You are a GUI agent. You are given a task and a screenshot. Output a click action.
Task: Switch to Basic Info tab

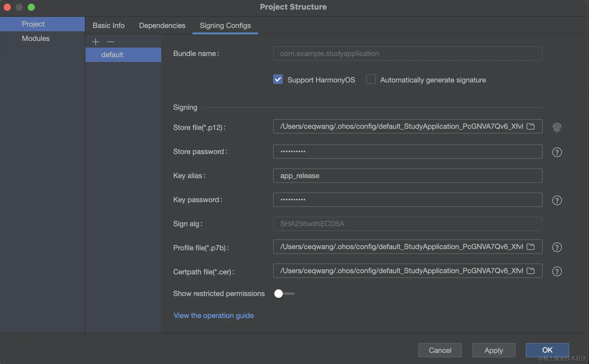click(x=109, y=26)
